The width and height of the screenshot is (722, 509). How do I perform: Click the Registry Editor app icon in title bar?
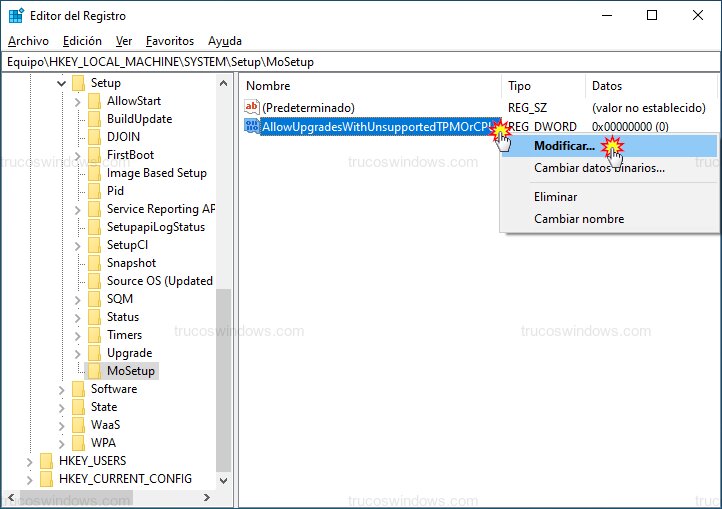pyautogui.click(x=16, y=16)
